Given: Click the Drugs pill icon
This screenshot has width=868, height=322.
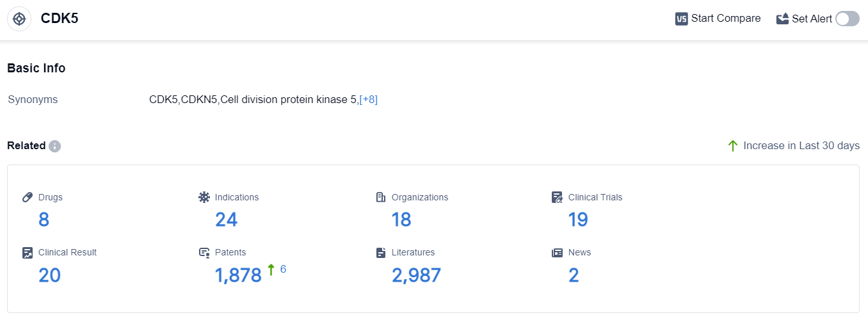Looking at the screenshot, I should tap(28, 197).
